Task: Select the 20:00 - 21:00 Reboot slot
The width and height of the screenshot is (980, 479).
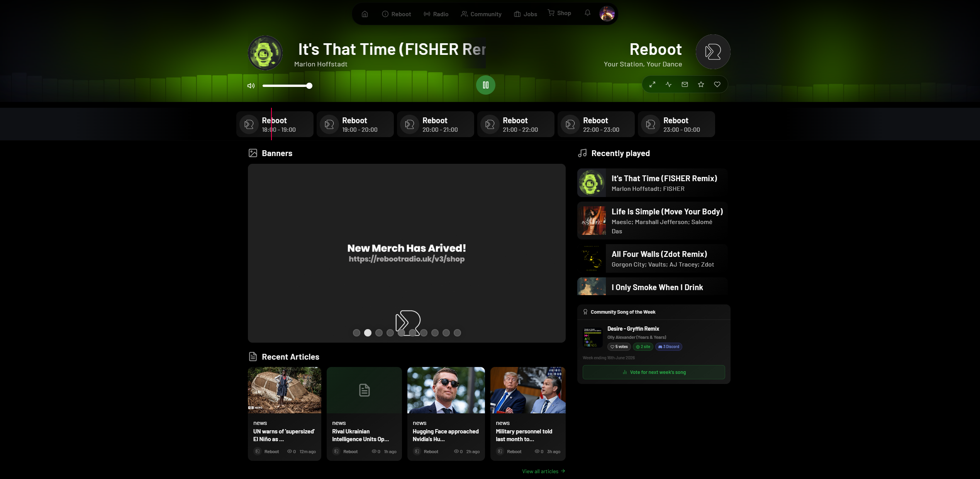Action: pos(436,124)
